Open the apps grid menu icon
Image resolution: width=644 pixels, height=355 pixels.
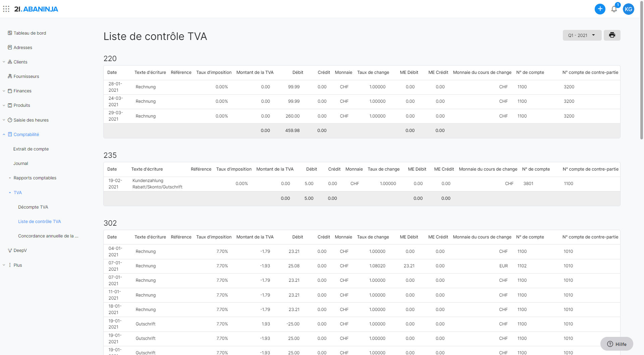[x=6, y=9]
